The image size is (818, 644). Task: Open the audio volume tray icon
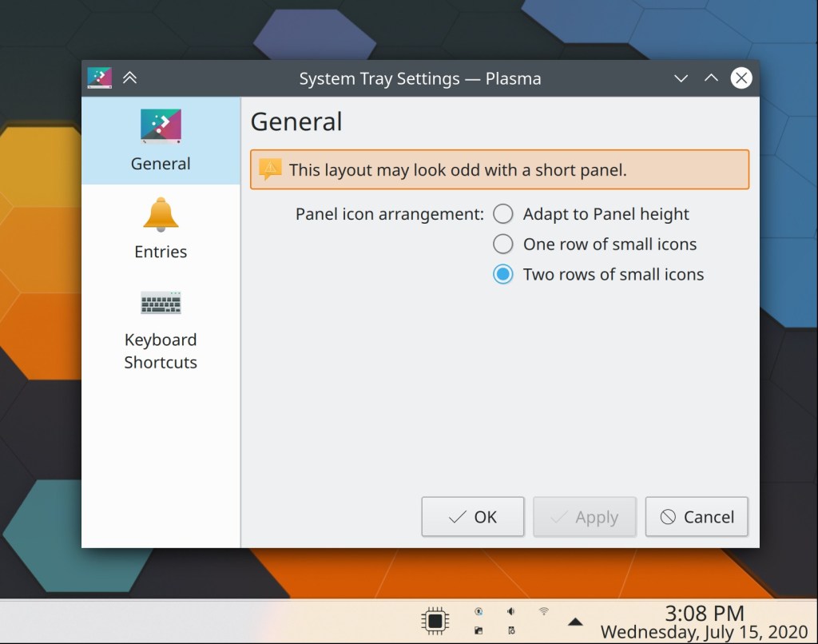pos(510,611)
